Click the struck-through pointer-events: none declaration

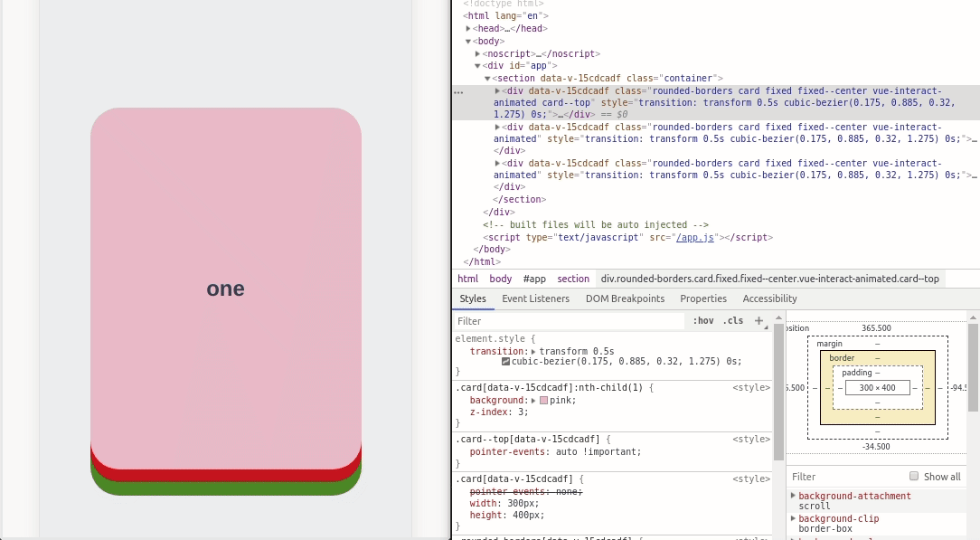pyautogui.click(x=525, y=492)
